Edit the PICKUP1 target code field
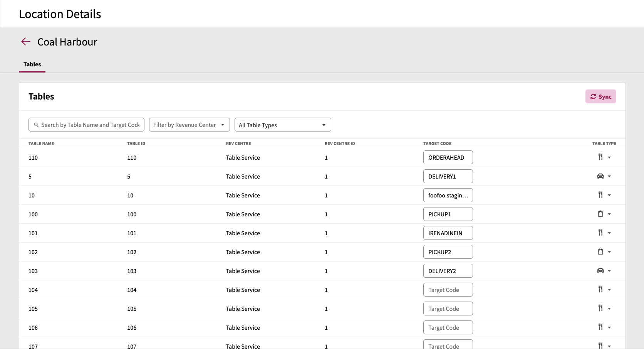The width and height of the screenshot is (644, 349). click(x=448, y=214)
